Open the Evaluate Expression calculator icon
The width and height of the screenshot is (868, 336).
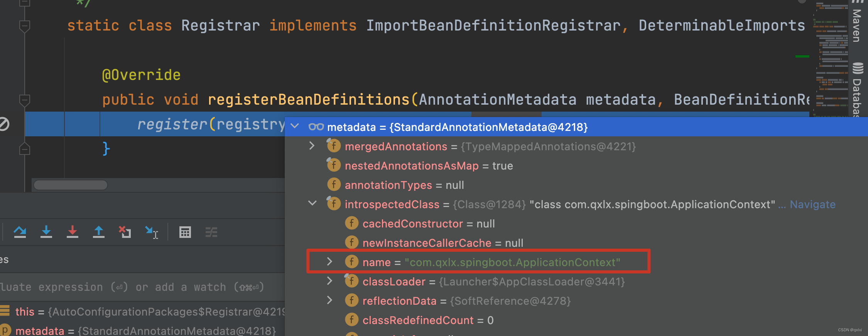pos(185,232)
